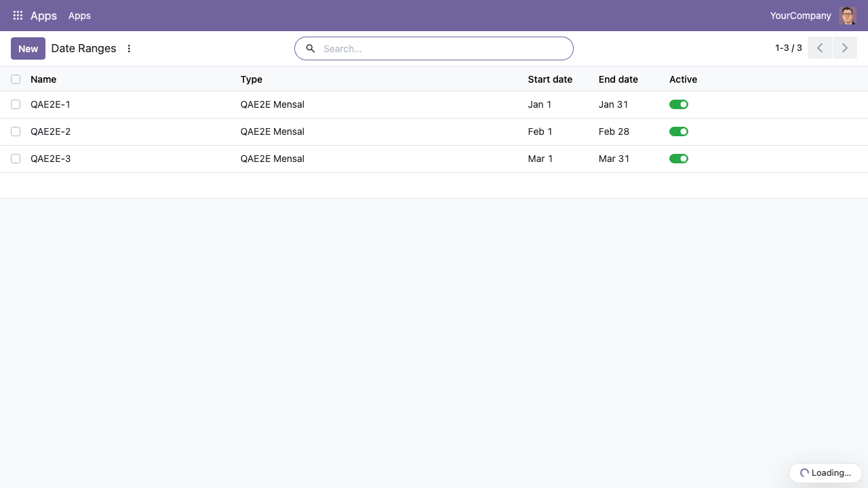Toggle Active switch for QAE2E-1

(679, 104)
